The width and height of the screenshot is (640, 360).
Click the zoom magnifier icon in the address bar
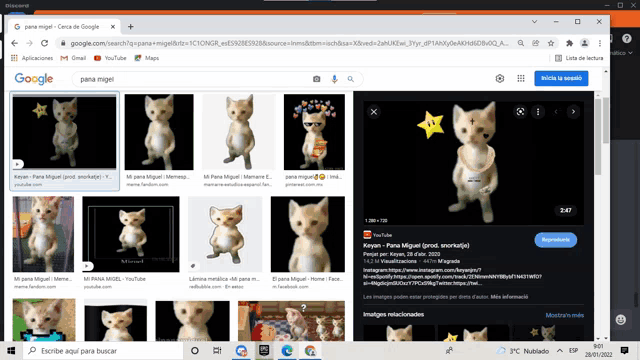pos(521,43)
